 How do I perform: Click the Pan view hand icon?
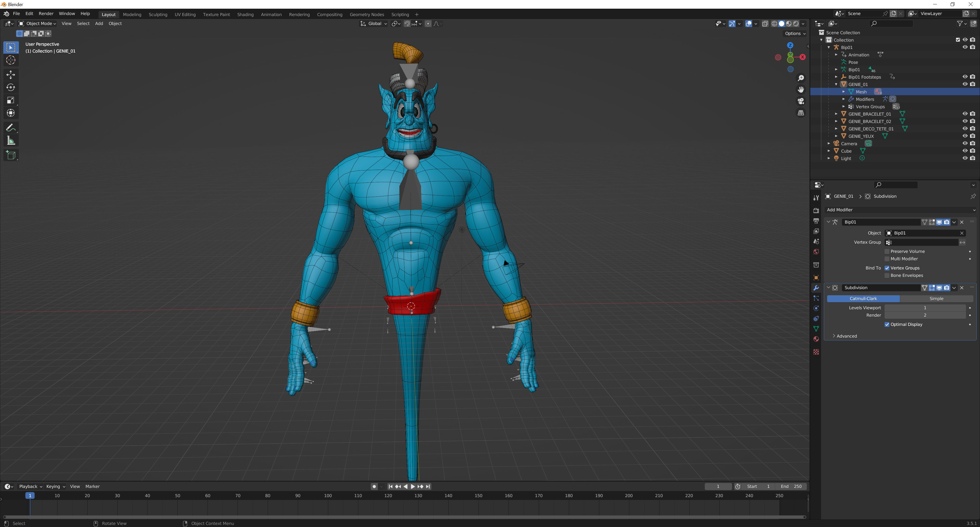[x=801, y=90]
